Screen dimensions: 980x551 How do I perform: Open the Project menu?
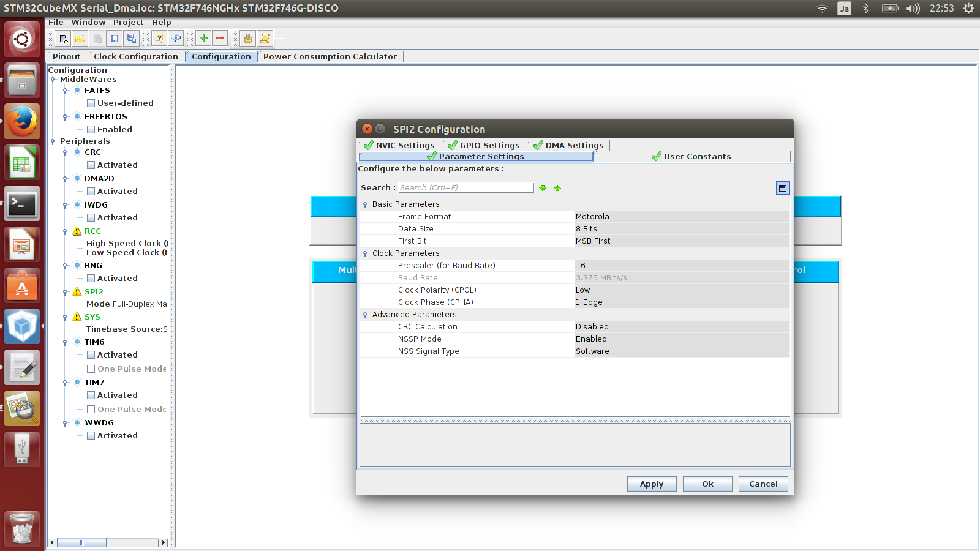(128, 22)
